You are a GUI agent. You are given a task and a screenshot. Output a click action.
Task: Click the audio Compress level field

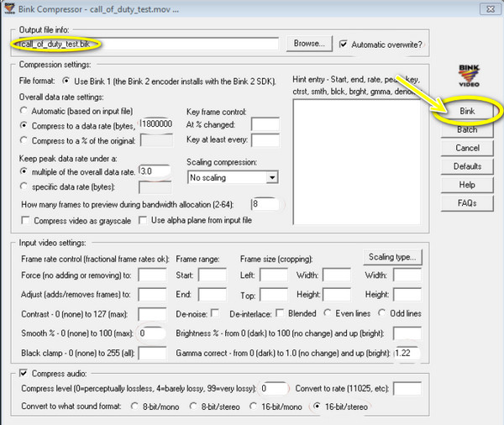pos(274,388)
